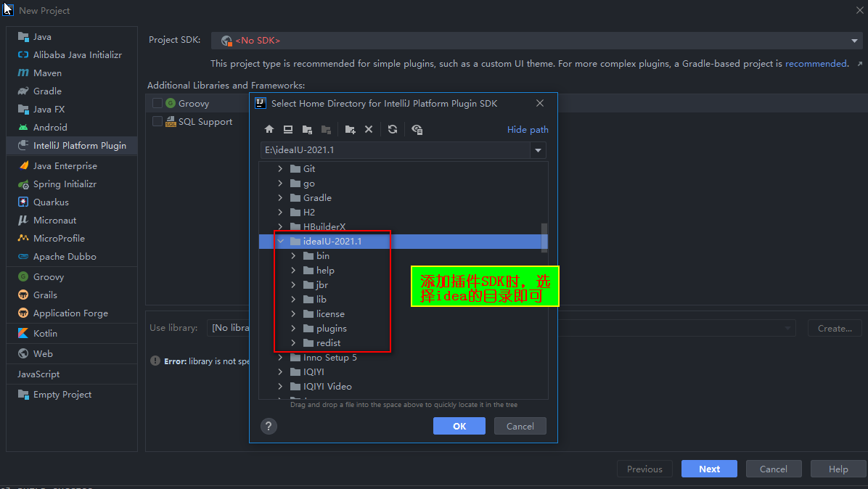Image resolution: width=868 pixels, height=489 pixels.
Task: Click the New Project Cancel button
Action: [774, 469]
